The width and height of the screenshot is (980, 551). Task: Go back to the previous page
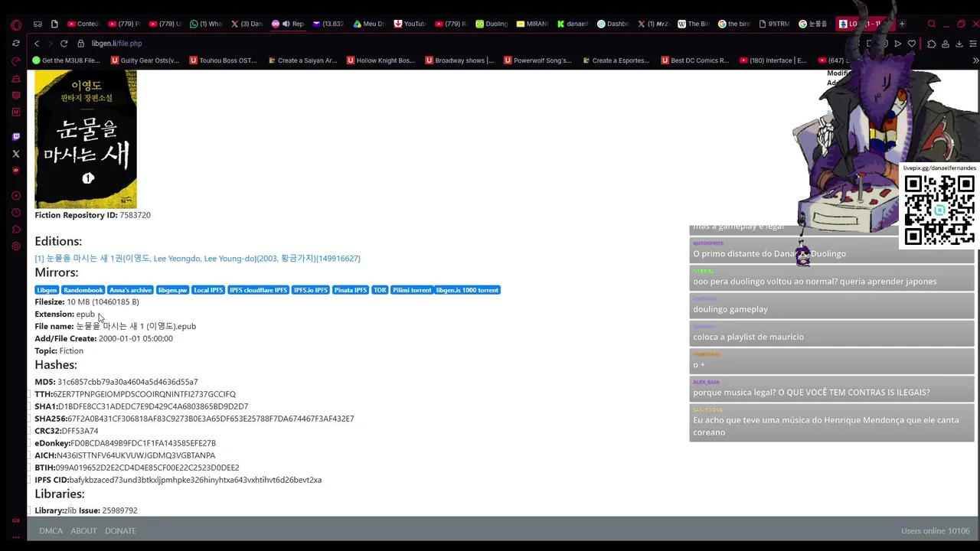pyautogui.click(x=37, y=44)
